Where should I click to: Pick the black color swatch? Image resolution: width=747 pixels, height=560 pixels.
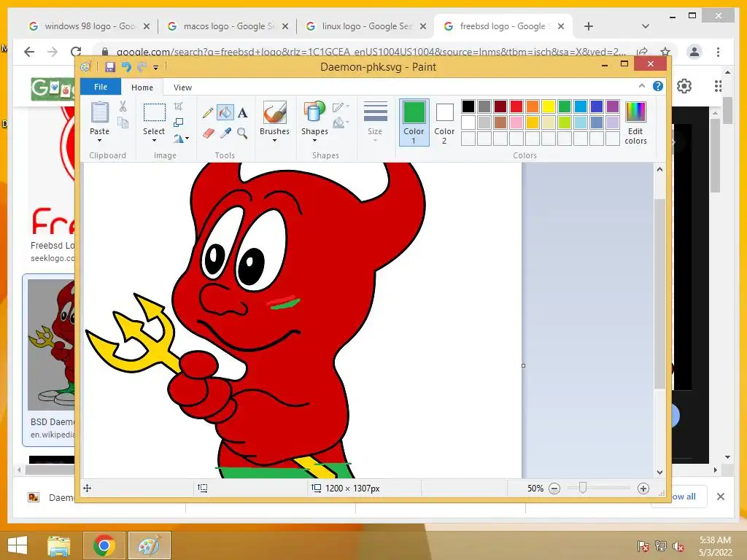[468, 106]
